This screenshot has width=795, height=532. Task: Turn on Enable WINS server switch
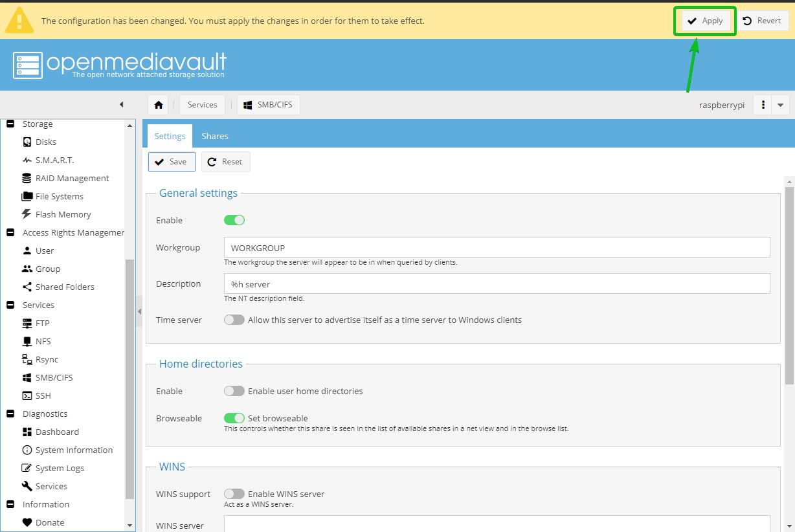click(234, 494)
